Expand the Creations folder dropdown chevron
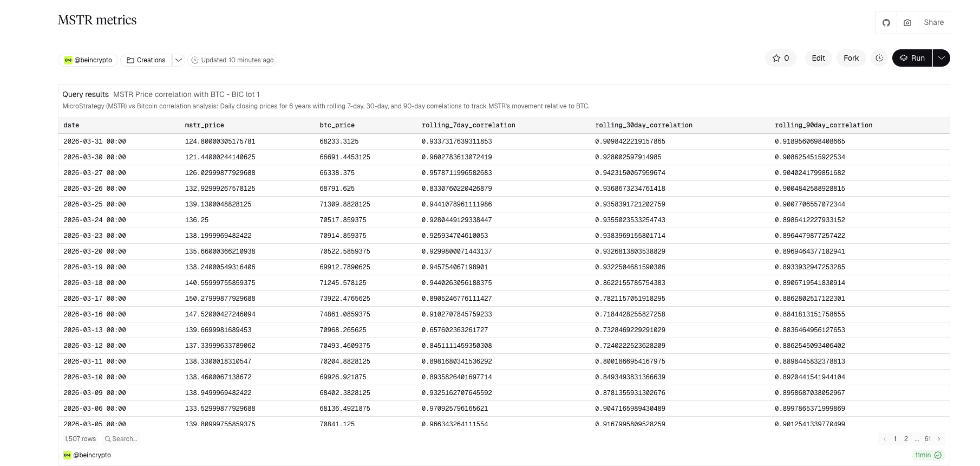This screenshot has width=980, height=466. [x=178, y=60]
